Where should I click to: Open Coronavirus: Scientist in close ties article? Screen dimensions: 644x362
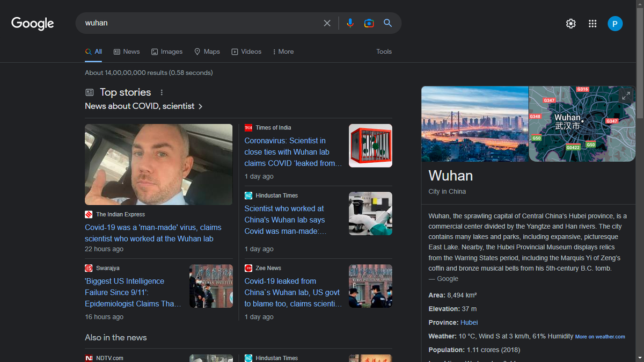[293, 152]
